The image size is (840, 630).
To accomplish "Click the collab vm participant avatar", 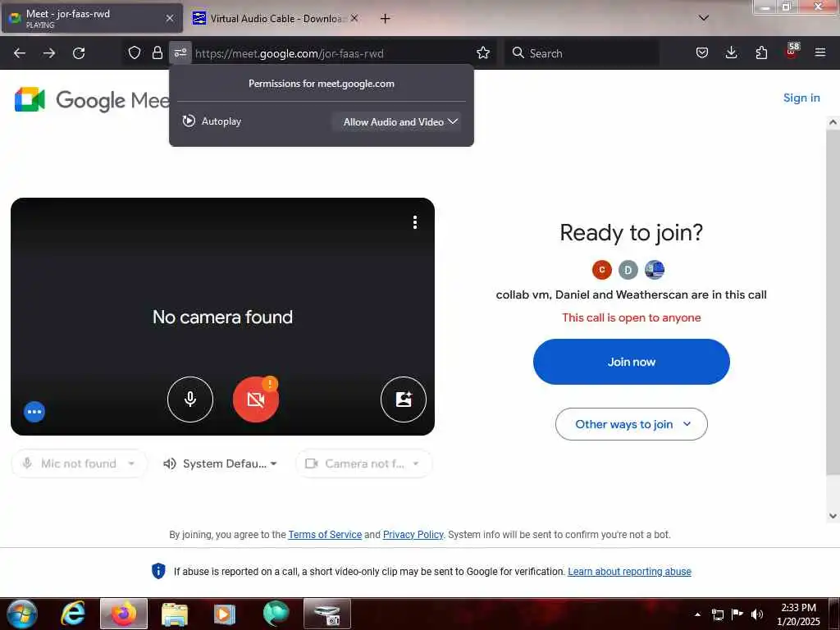I will [601, 269].
